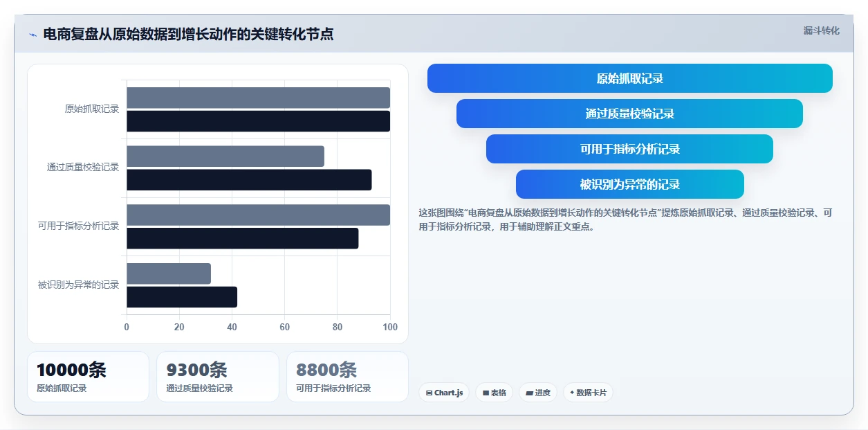Click the 9300条 stat card
This screenshot has height=430, width=868.
tap(218, 377)
